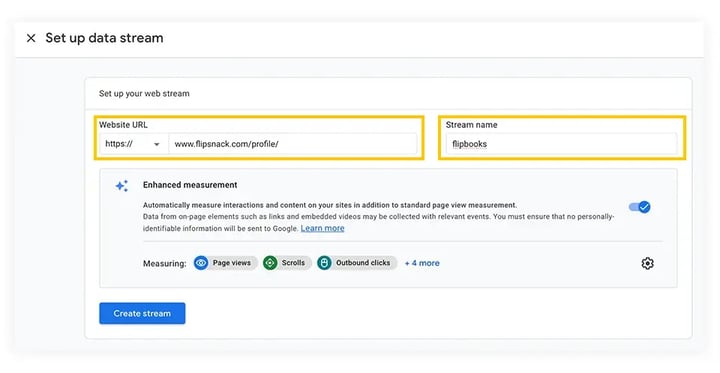
Task: Close the Set up data stream dialog
Action: tap(31, 38)
